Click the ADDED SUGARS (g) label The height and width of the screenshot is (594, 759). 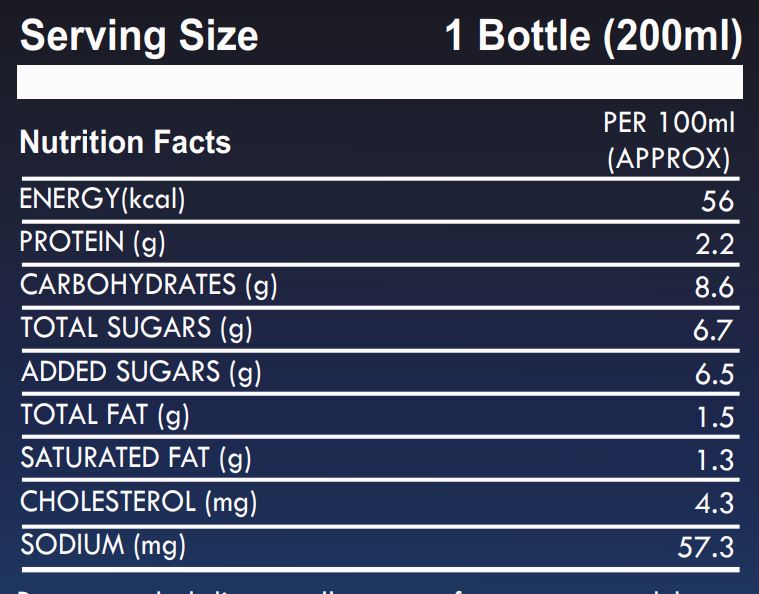pyautogui.click(x=141, y=372)
